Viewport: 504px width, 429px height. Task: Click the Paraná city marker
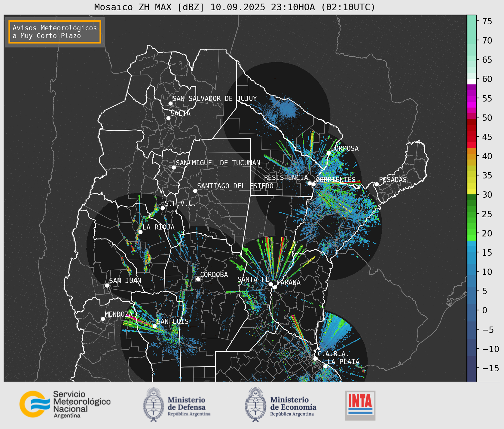pyautogui.click(x=275, y=287)
